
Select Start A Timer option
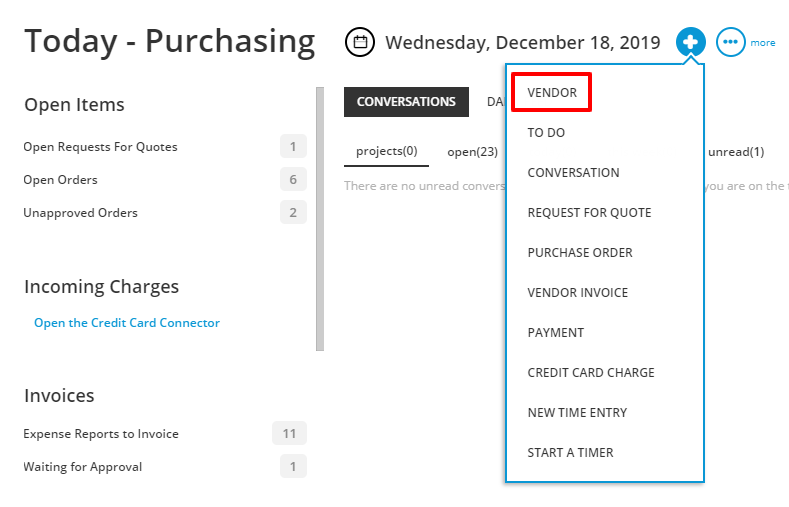point(570,452)
